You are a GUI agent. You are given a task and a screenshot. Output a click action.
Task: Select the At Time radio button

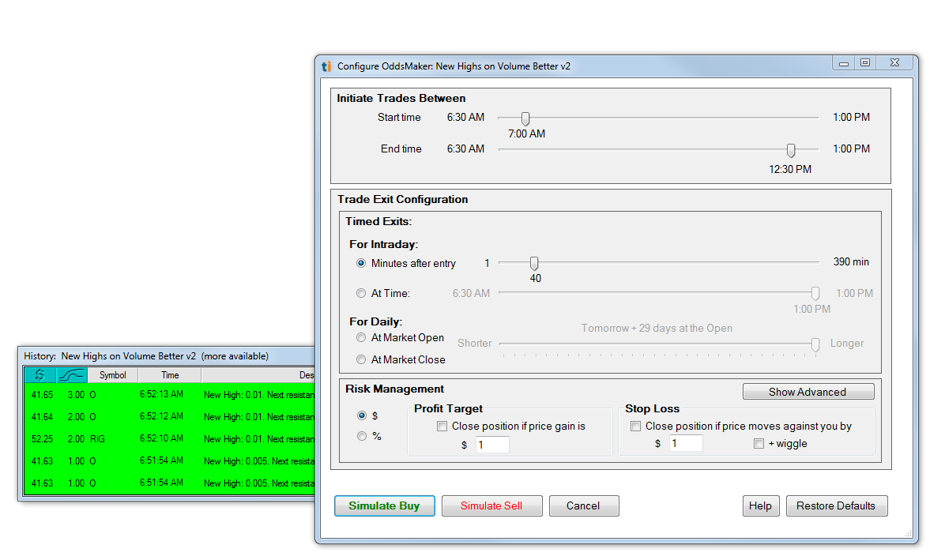coord(361,293)
